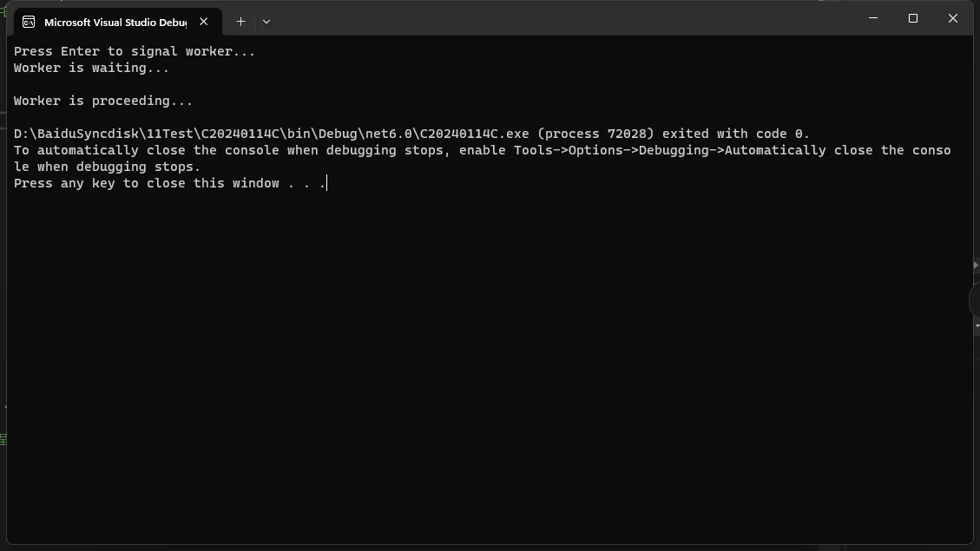The height and width of the screenshot is (551, 980).
Task: Click the 'Press Enter to signal worker...' line
Action: 135,51
